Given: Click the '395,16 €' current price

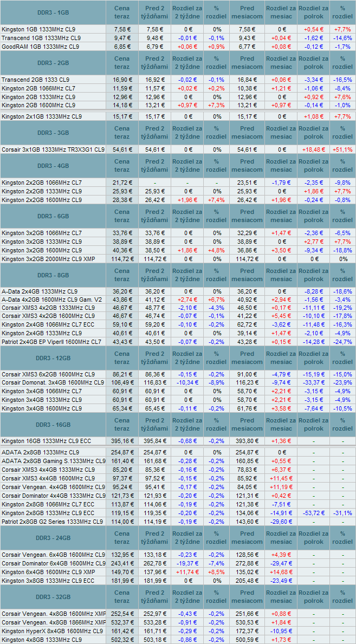Looking at the screenshot, I should coord(122,441).
